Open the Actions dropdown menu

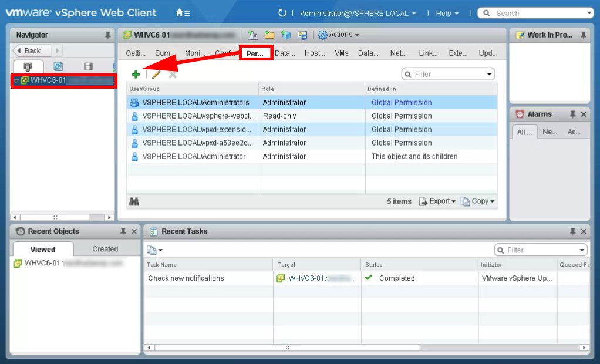click(339, 35)
